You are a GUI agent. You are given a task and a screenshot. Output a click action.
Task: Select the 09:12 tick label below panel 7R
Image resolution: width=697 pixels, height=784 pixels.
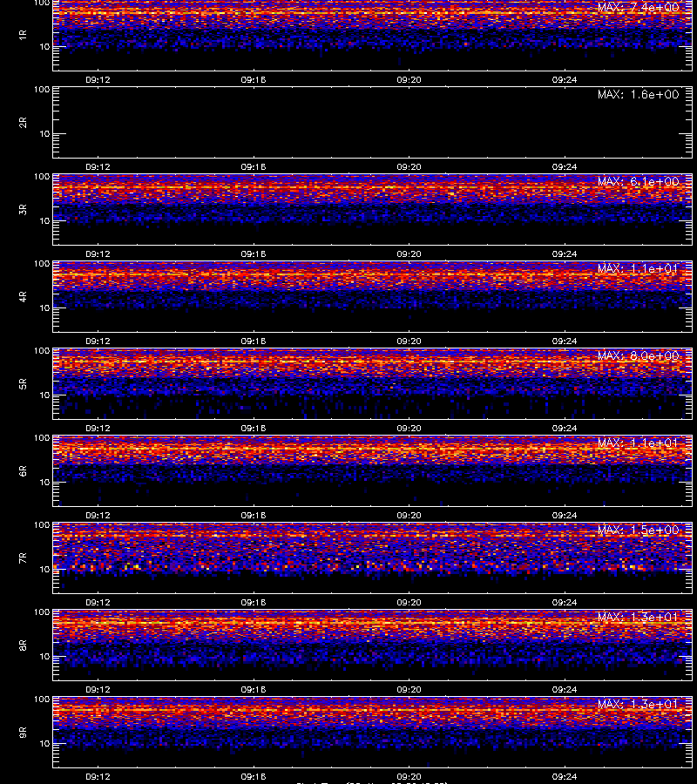click(98, 603)
